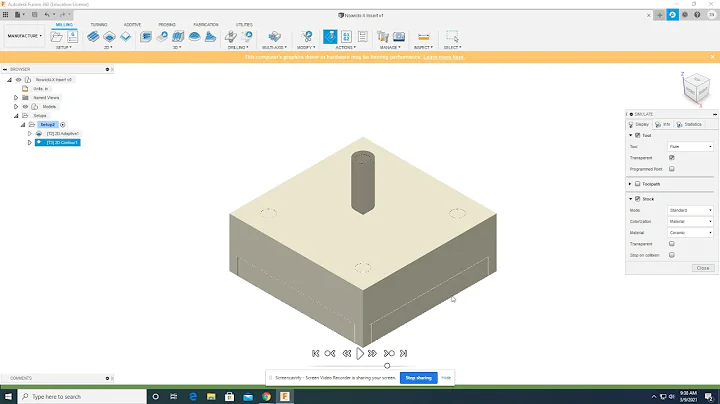The height and width of the screenshot is (404, 720).
Task: Toggle the Tool Transparent checkbox
Action: point(672,157)
